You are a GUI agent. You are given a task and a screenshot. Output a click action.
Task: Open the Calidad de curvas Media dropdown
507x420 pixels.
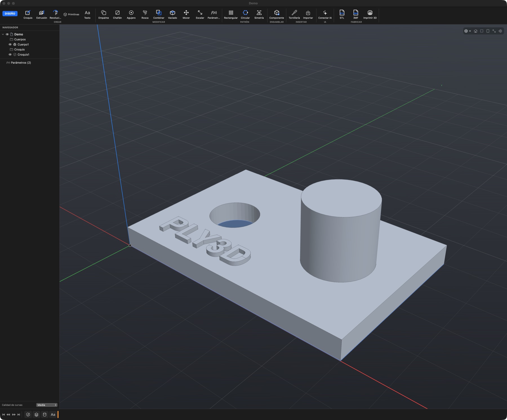(47, 405)
